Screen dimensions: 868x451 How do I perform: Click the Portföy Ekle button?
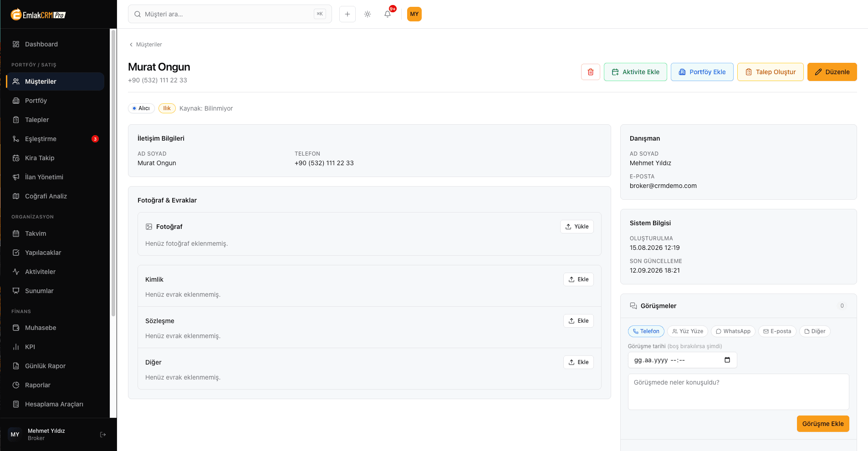coord(702,72)
